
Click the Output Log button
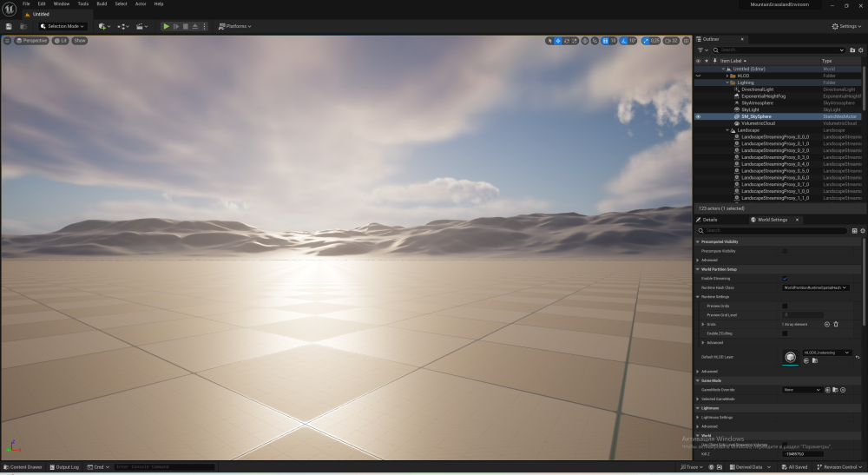(64, 467)
